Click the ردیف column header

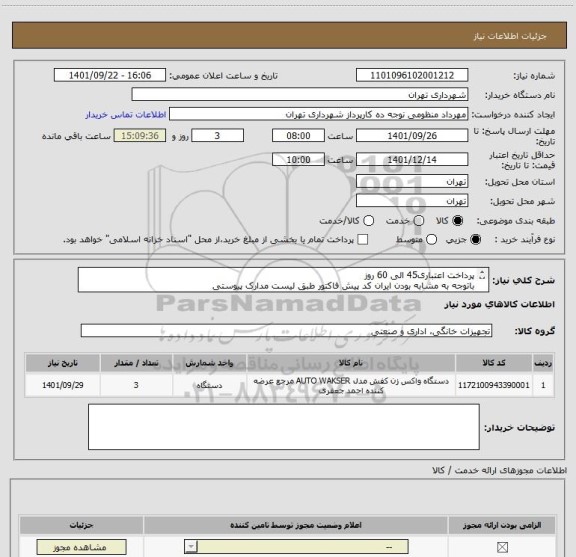(x=543, y=363)
